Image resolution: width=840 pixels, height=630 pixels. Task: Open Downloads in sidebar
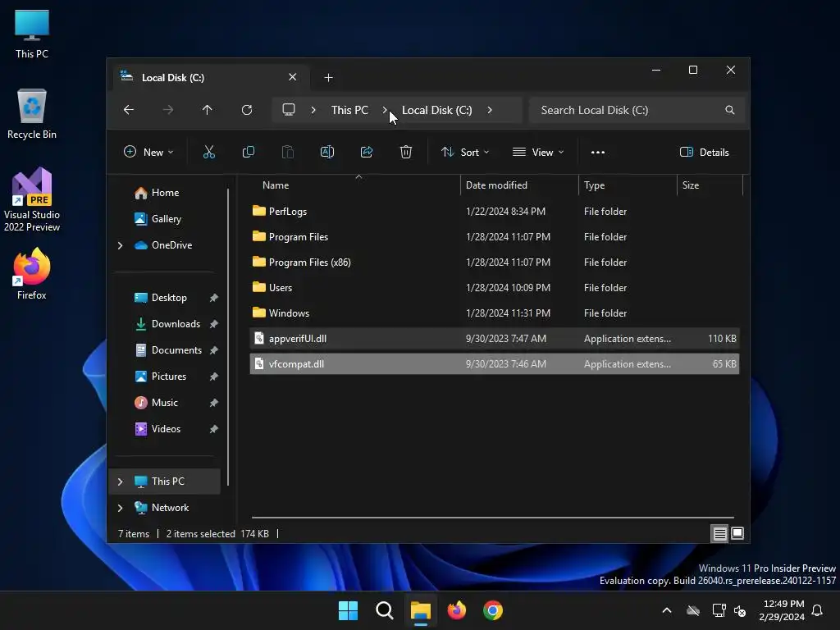click(x=176, y=324)
